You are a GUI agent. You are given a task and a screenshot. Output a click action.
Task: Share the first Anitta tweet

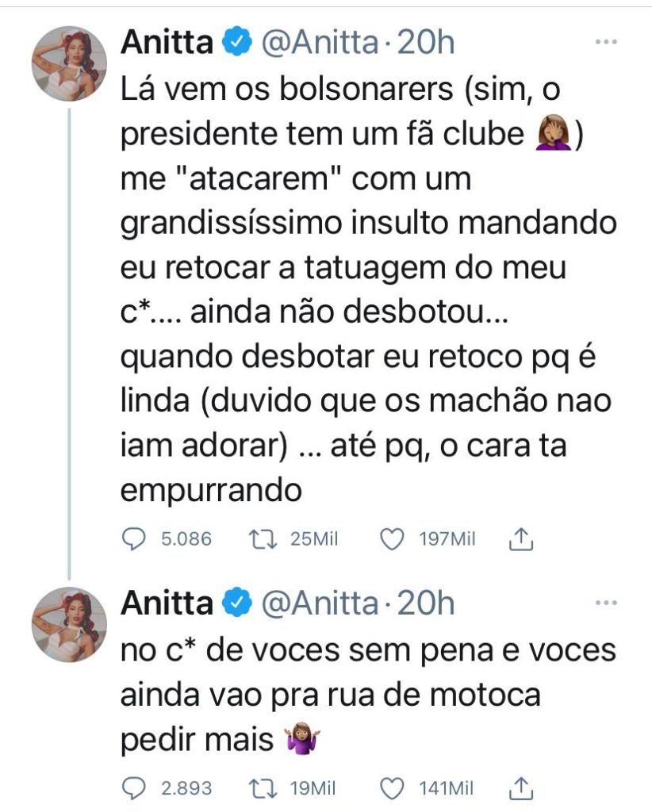tap(520, 540)
